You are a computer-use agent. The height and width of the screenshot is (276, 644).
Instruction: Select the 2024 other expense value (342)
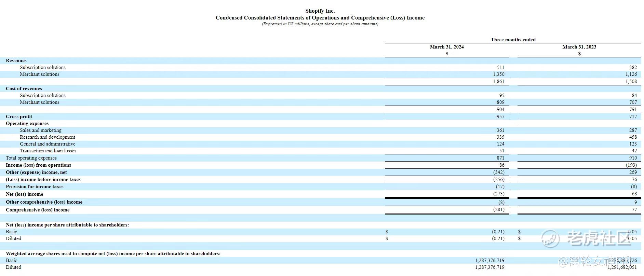(499, 172)
